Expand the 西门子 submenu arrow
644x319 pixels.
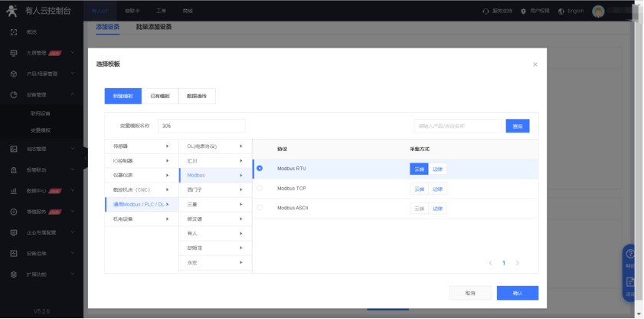tap(240, 189)
